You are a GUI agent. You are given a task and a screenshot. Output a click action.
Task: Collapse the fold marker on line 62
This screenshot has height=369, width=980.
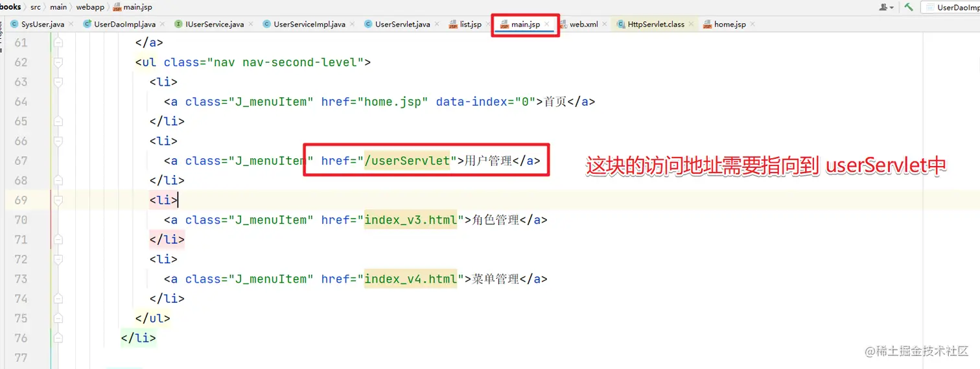(x=58, y=63)
